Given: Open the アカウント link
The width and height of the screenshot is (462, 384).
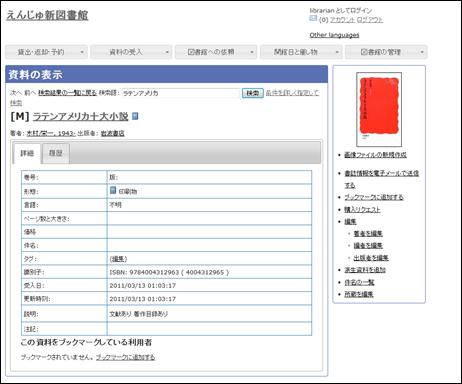Looking at the screenshot, I should 342,20.
